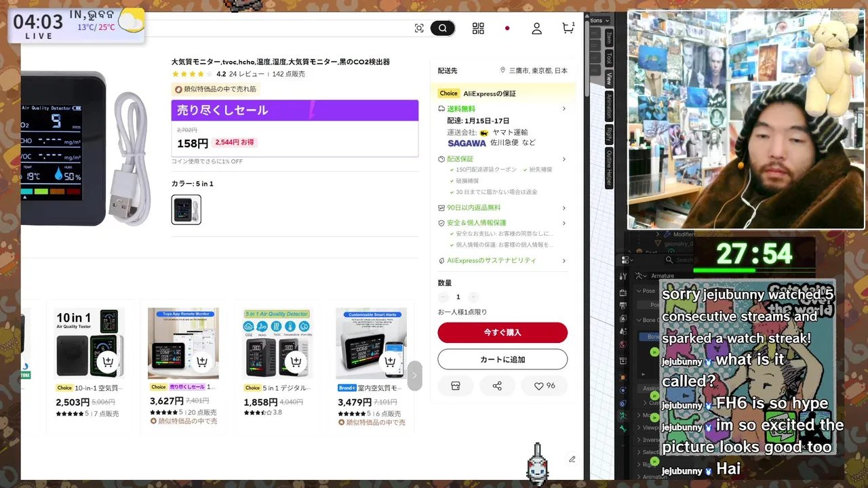The width and height of the screenshot is (868, 488).
Task: Switch to Blender sidebar Animation tab
Action: pos(609,106)
